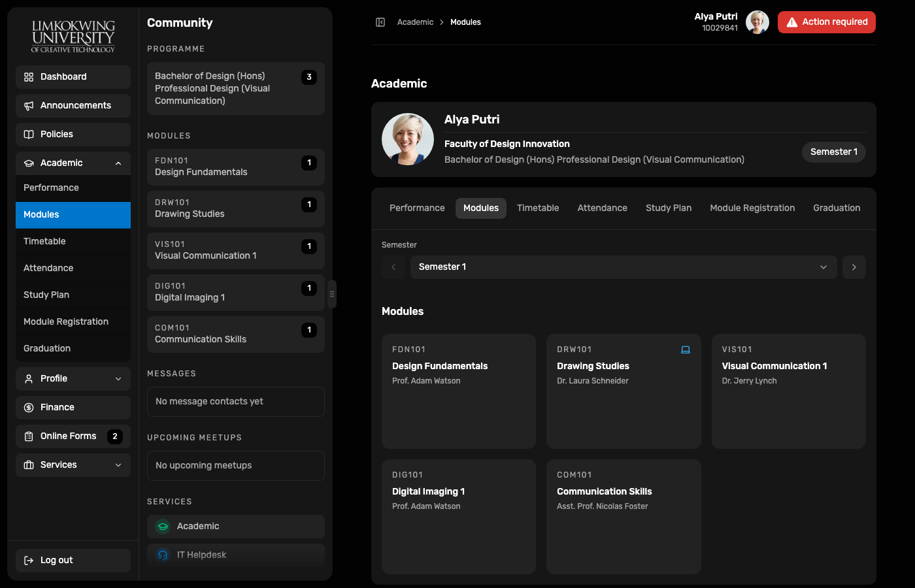Toggle sidebar panel icon beside Academic breadcrumb
Viewport: 915px width, 588px height.
point(380,22)
